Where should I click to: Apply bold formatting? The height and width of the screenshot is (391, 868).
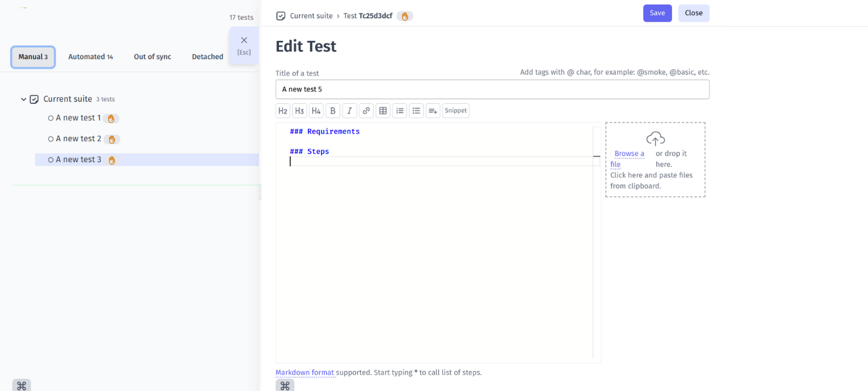tap(332, 110)
